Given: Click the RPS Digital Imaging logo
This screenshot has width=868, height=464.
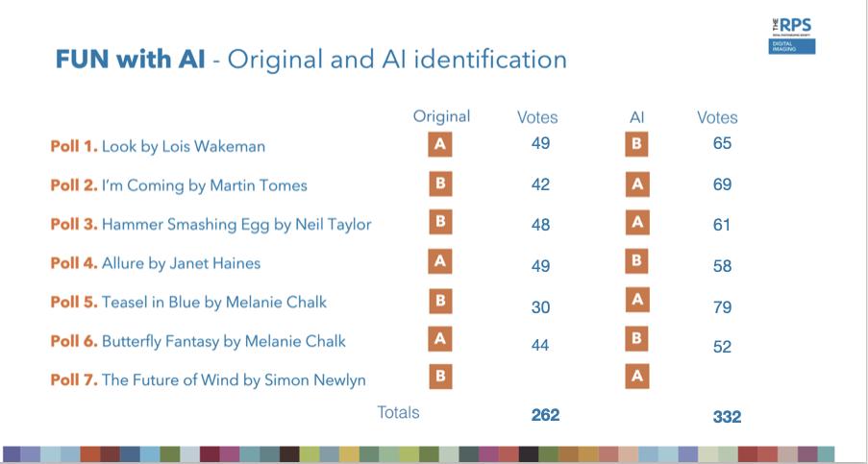Looking at the screenshot, I should [x=792, y=36].
